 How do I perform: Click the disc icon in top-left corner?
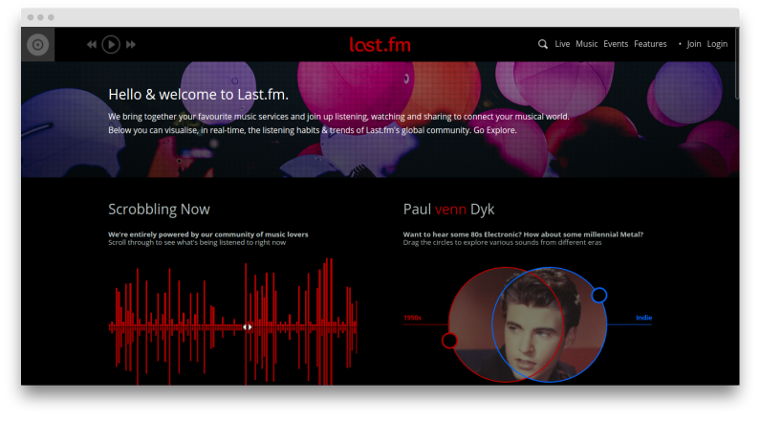38,45
